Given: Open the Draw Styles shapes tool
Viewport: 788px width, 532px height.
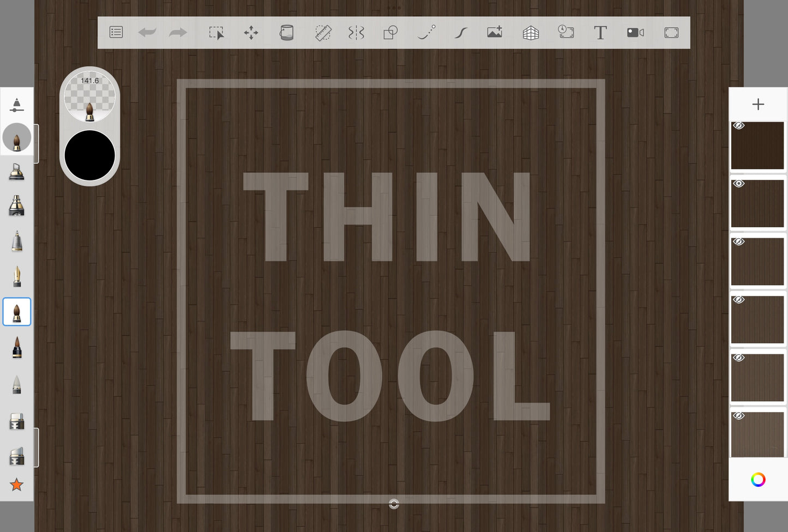Looking at the screenshot, I should point(390,33).
